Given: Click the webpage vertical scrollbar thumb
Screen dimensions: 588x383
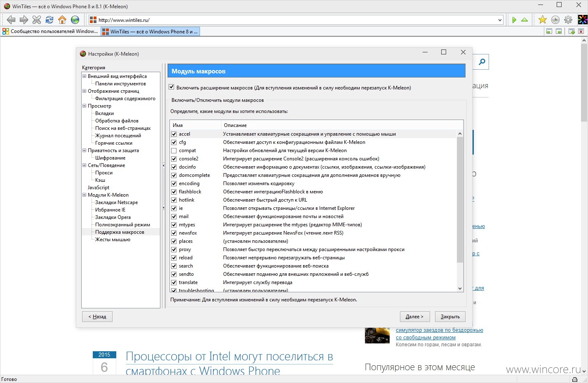Looking at the screenshot, I should [584, 82].
